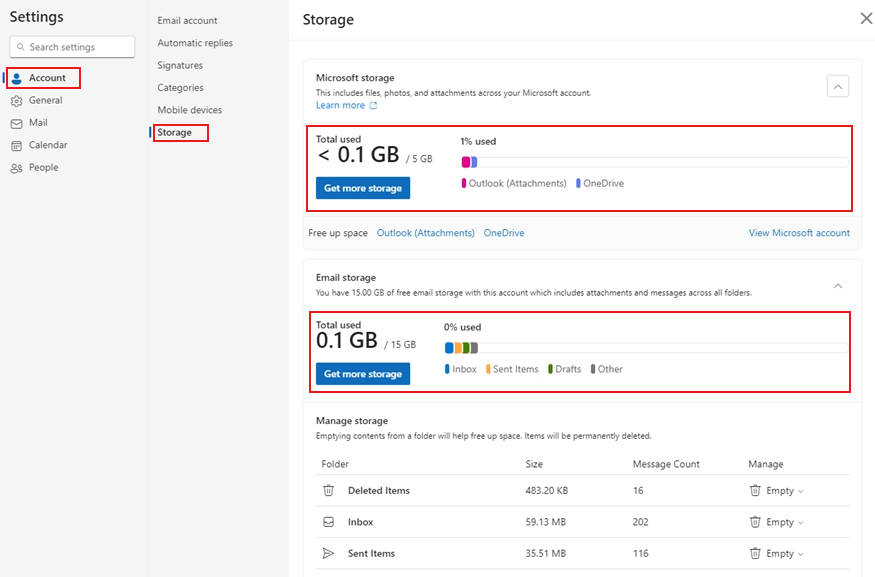The image size is (875, 577).
Task: Click the Sent Items folder name
Action: tap(371, 553)
